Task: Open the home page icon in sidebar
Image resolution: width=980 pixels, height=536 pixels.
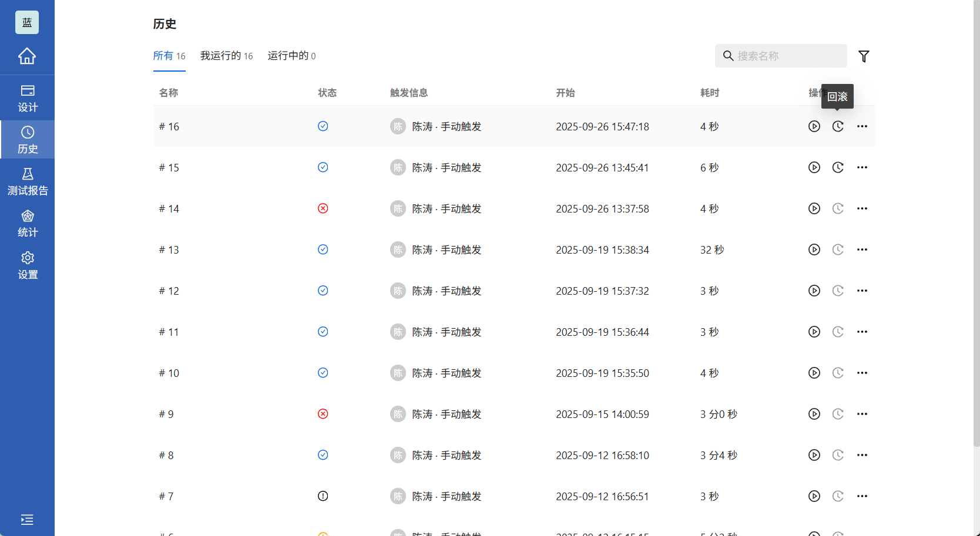Action: coord(27,56)
